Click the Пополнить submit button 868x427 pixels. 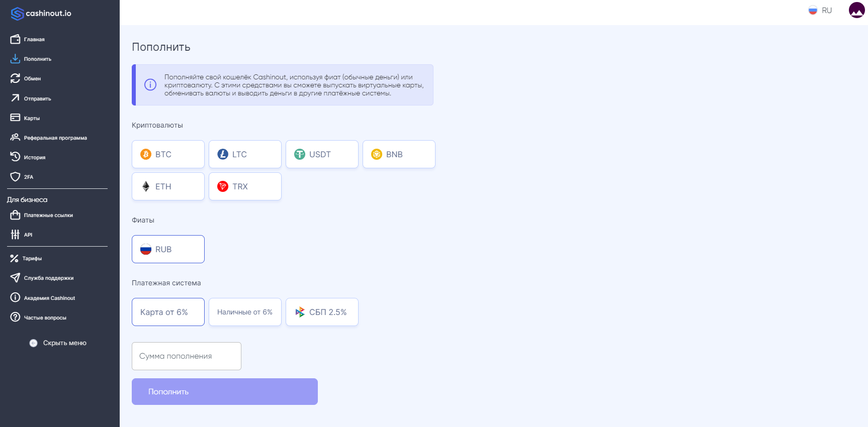(x=224, y=391)
